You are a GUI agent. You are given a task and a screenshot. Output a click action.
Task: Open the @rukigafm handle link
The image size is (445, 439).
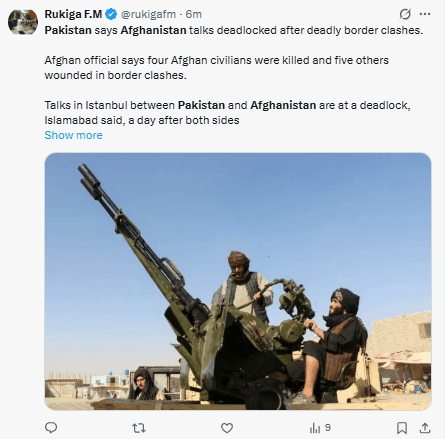pyautogui.click(x=148, y=14)
